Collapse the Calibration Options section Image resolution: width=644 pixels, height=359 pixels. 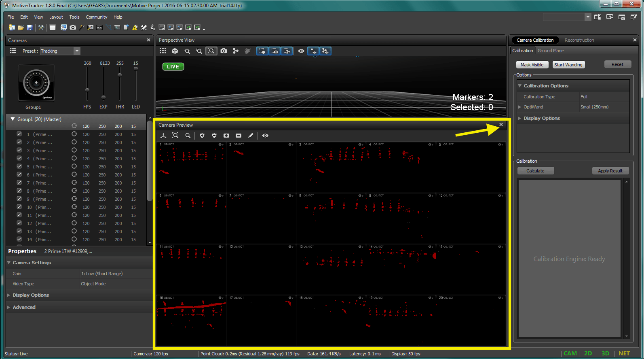520,86
